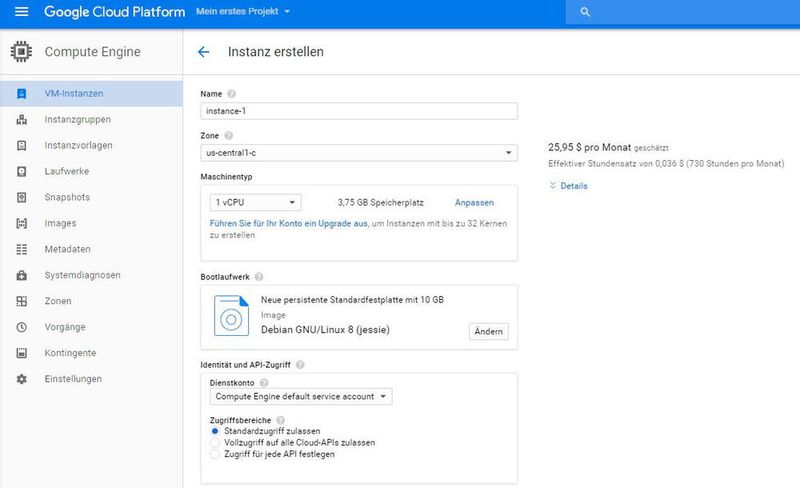Viewport: 800px width, 488px height.
Task: Open Images in the sidebar
Action: [x=91, y=223]
